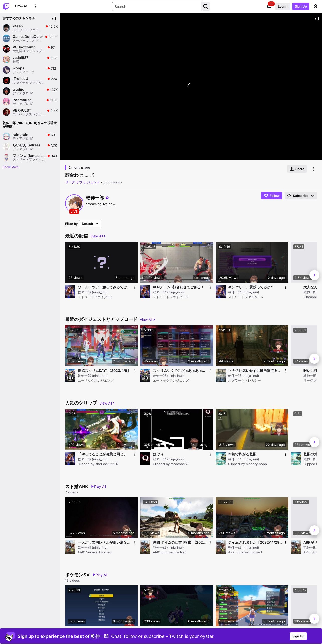
Task: Click into the Search field
Action: (157, 6)
